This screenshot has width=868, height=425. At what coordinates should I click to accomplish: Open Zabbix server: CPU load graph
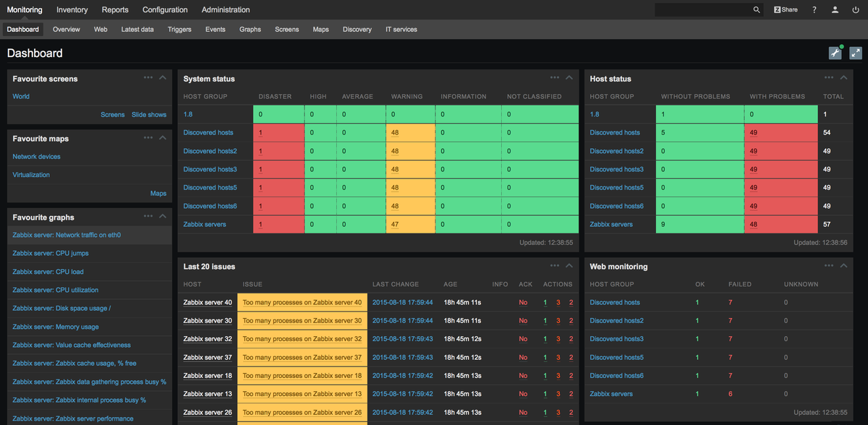tap(48, 272)
